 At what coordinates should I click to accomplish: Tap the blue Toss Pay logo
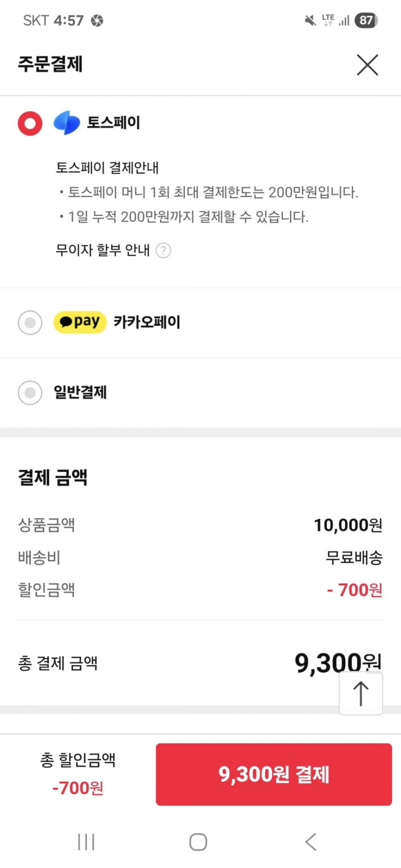coord(66,122)
